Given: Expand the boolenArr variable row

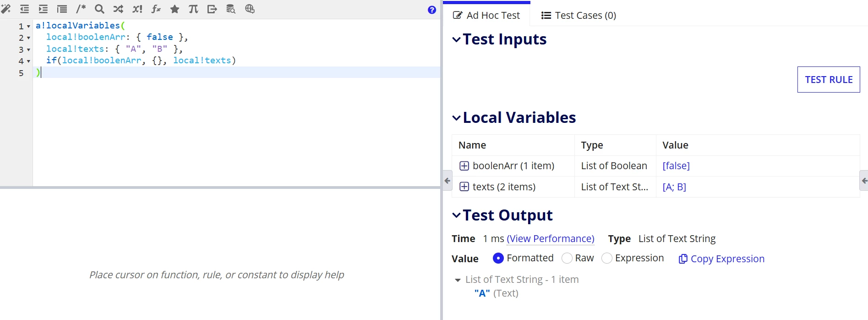Looking at the screenshot, I should 464,166.
